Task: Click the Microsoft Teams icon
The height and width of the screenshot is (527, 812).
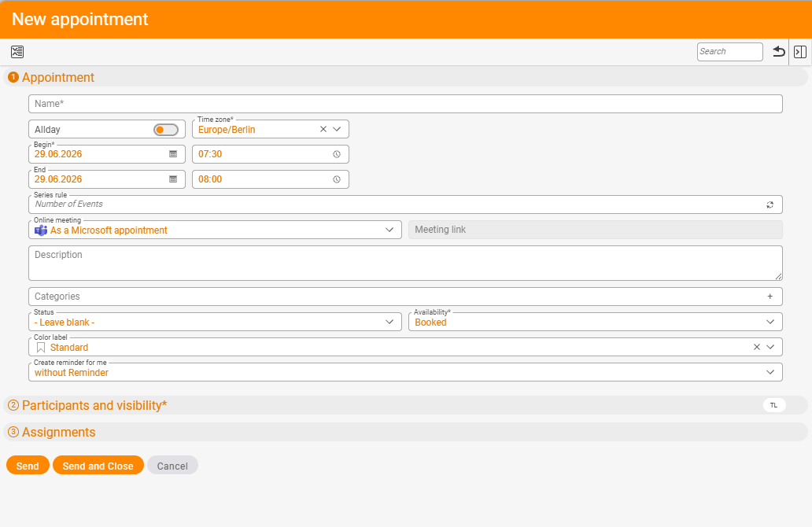Action: point(41,230)
